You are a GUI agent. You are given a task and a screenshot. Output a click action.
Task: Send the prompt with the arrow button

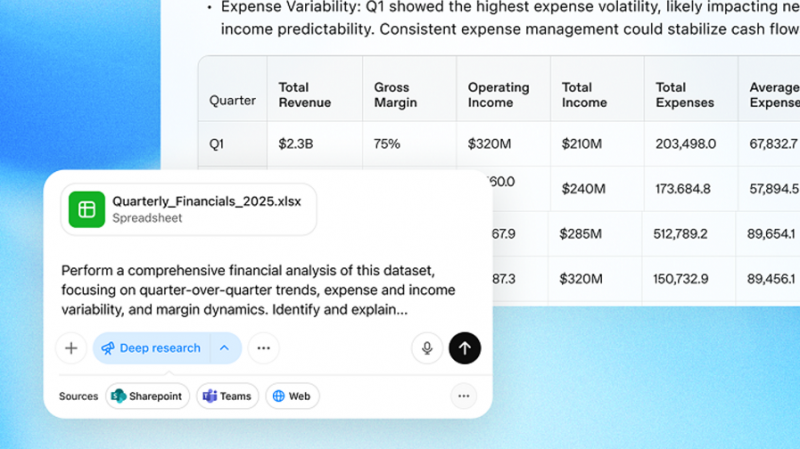click(465, 348)
